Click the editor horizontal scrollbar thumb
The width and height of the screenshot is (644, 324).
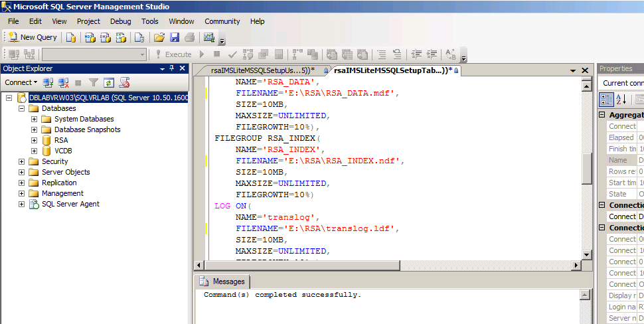[302, 266]
